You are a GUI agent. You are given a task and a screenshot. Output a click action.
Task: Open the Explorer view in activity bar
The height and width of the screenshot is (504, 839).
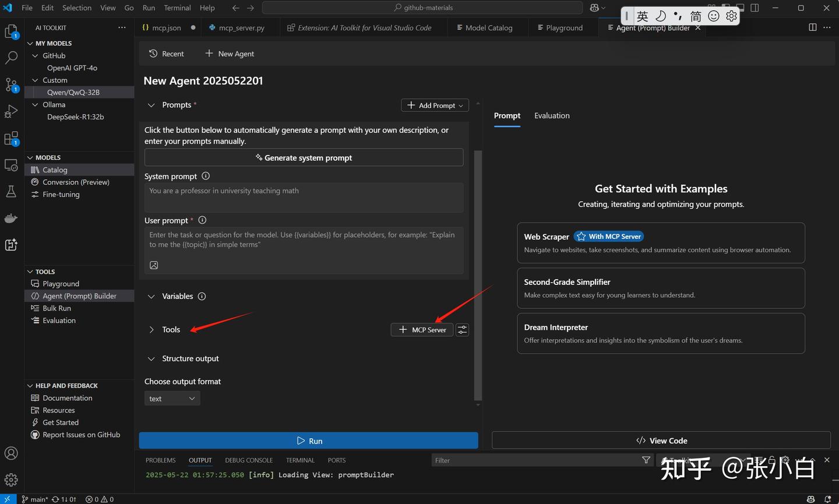click(11, 31)
